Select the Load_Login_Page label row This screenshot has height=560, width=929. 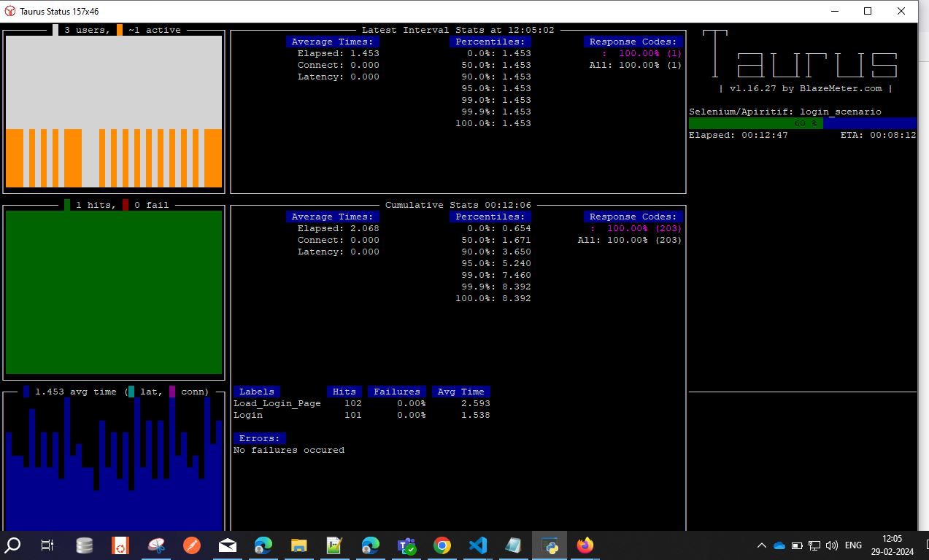362,403
